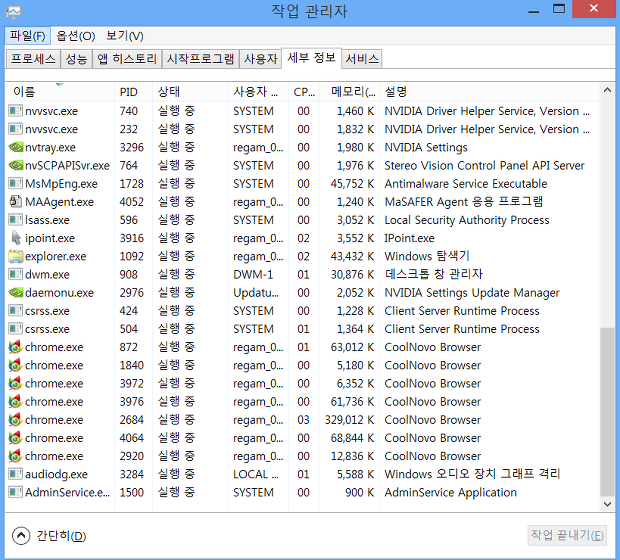Image resolution: width=620 pixels, height=560 pixels.
Task: Sort by the 설명 column header
Action: coord(490,92)
